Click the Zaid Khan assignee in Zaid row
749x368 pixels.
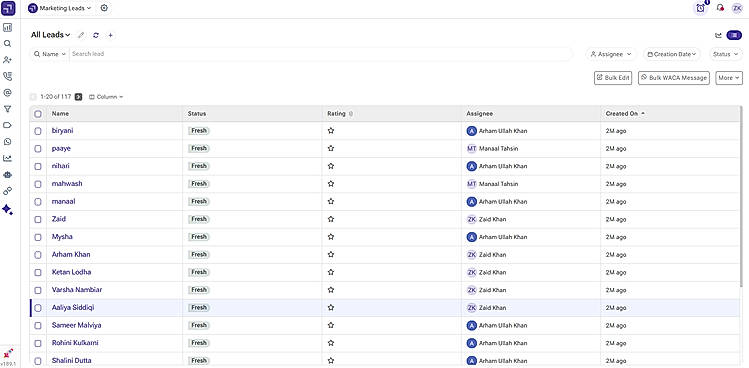(486, 219)
